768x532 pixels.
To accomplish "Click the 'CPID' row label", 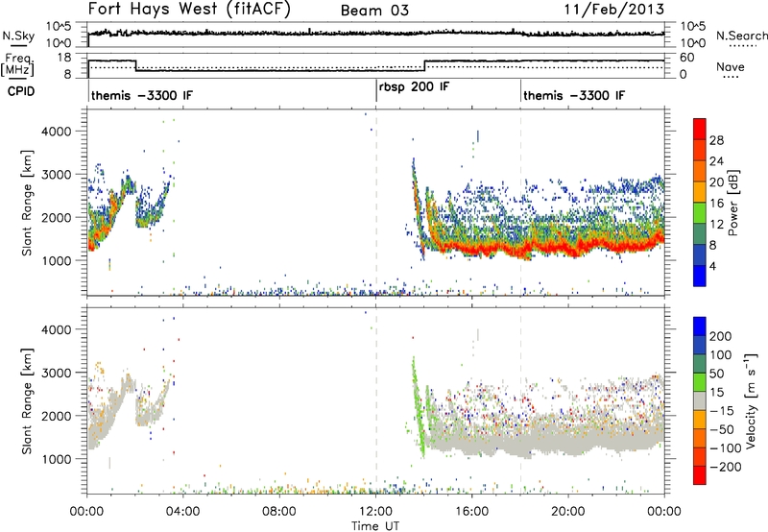I will pyautogui.click(x=21, y=91).
